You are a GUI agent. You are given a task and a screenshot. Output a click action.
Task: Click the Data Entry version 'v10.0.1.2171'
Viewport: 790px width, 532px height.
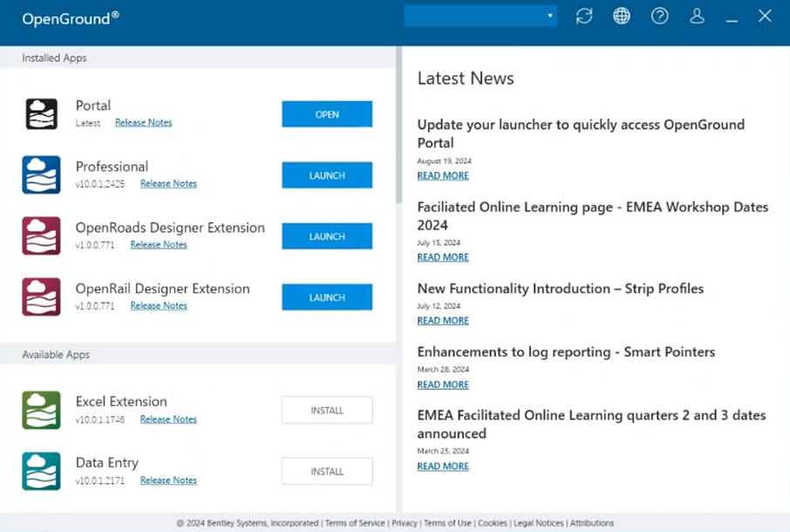pyautogui.click(x=99, y=481)
